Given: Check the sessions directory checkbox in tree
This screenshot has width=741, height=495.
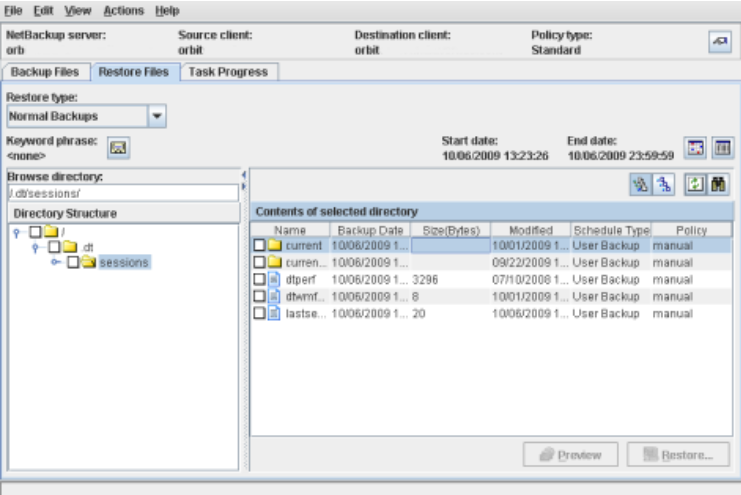Looking at the screenshot, I should (x=73, y=262).
